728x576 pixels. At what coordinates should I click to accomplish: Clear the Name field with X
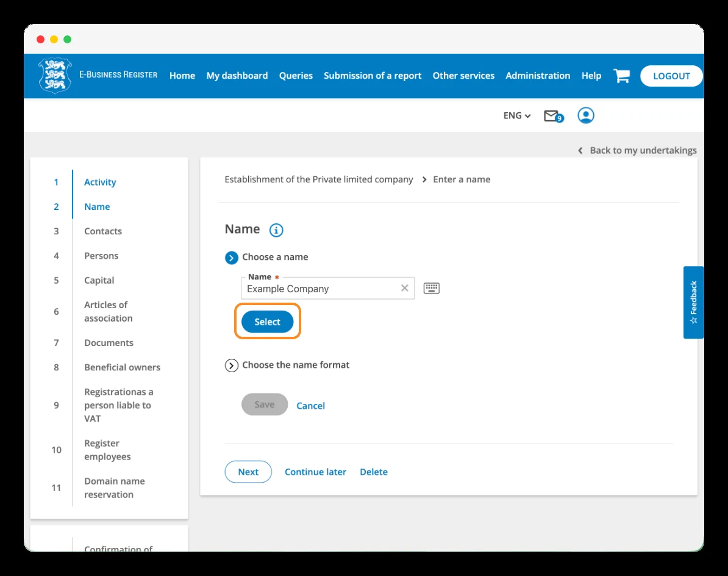pos(404,288)
